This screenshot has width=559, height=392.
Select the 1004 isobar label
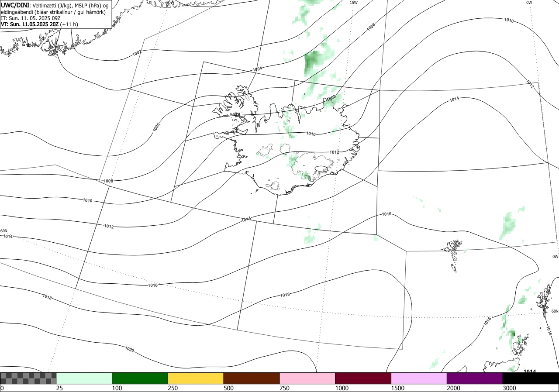tap(258, 69)
